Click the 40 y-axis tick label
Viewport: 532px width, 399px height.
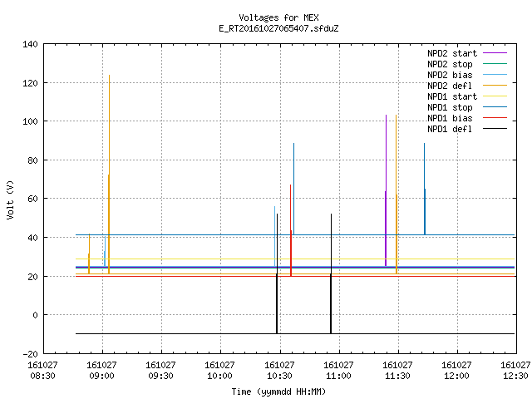tap(32, 238)
